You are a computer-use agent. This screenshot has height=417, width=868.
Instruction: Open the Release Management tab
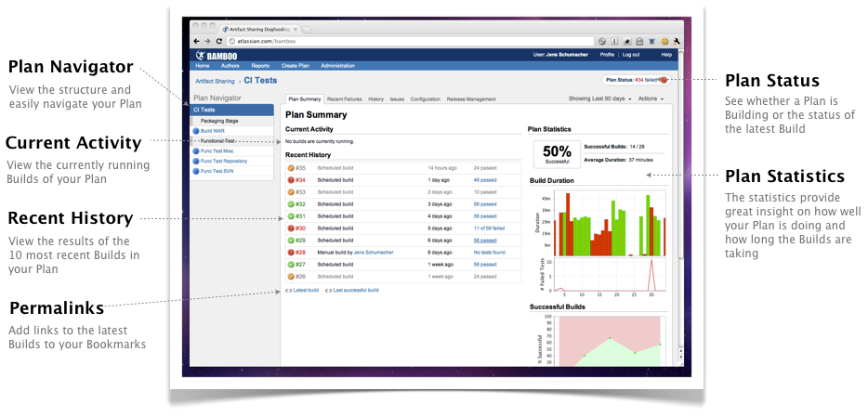coord(471,99)
